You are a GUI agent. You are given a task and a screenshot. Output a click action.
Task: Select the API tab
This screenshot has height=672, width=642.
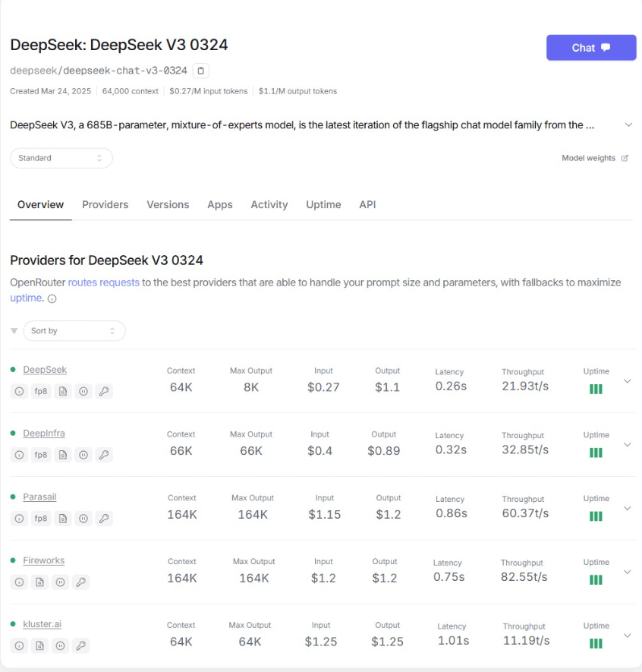[x=367, y=205]
